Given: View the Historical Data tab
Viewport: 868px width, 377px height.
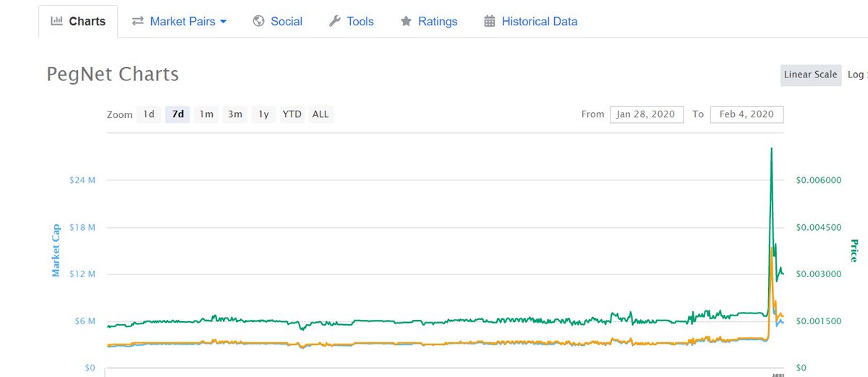Looking at the screenshot, I should (531, 21).
